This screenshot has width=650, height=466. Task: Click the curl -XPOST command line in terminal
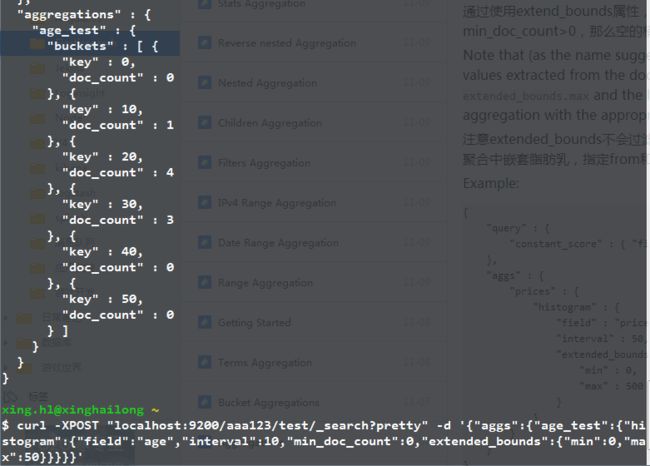[323, 442]
